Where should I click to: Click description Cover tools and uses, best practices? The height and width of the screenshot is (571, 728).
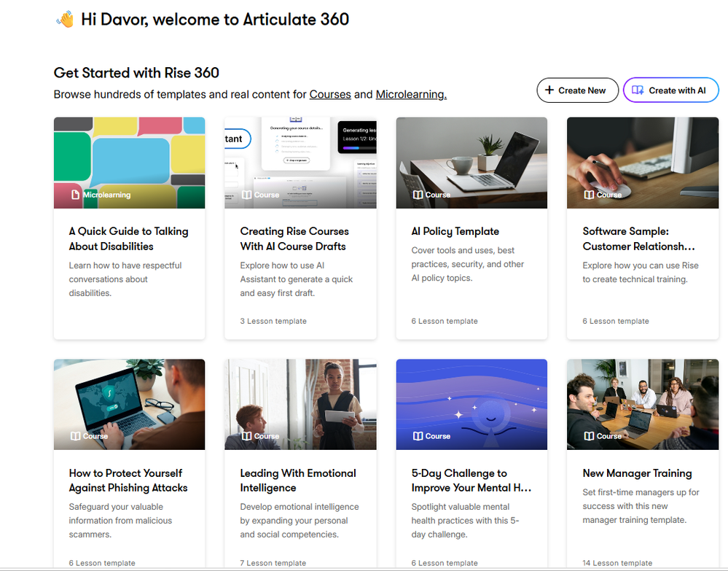[468, 264]
